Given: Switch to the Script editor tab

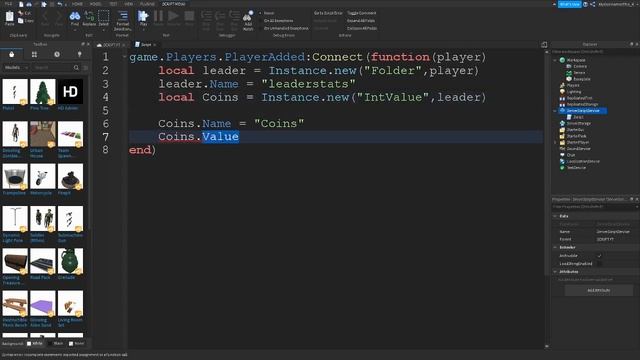Looking at the screenshot, I should 146,44.
